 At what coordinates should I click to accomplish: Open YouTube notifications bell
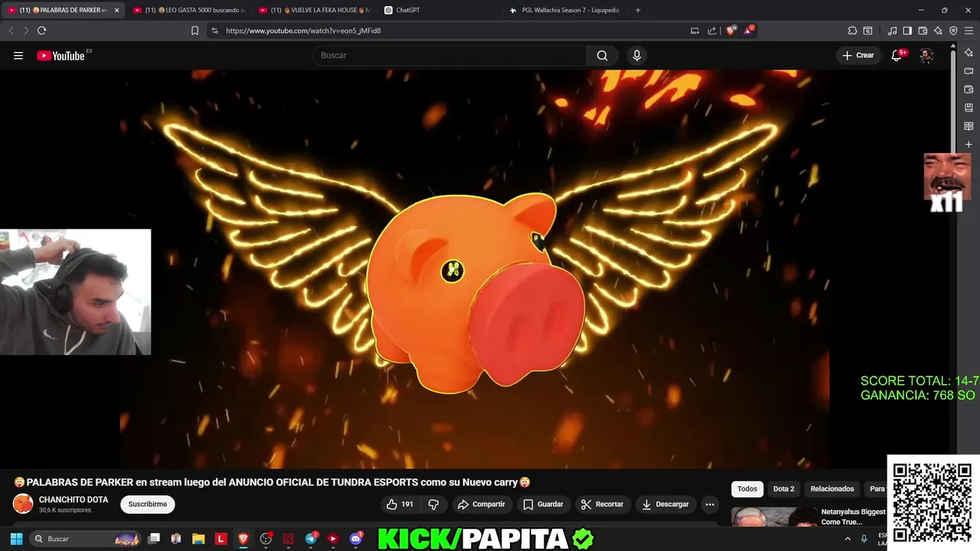tap(897, 55)
